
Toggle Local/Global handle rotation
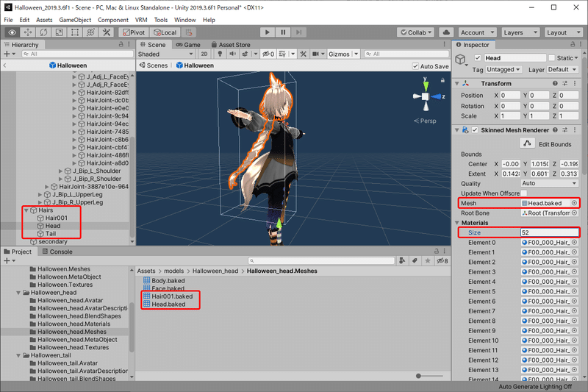165,32
